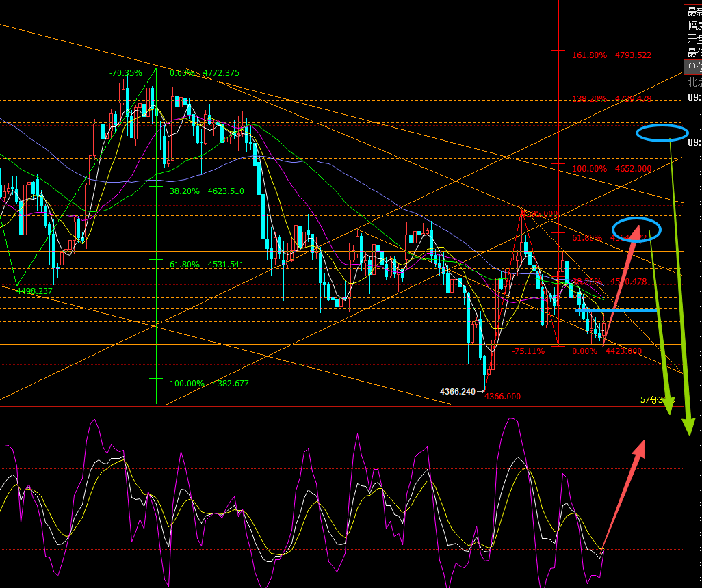The width and height of the screenshot is (702, 588).
Task: Select the red 100.00% 4652.000 level label
Action: tap(612, 169)
